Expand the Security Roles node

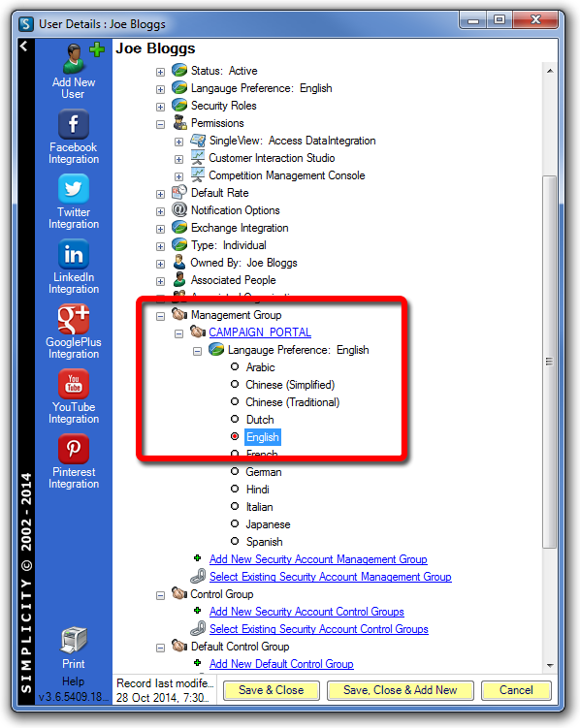click(x=160, y=107)
